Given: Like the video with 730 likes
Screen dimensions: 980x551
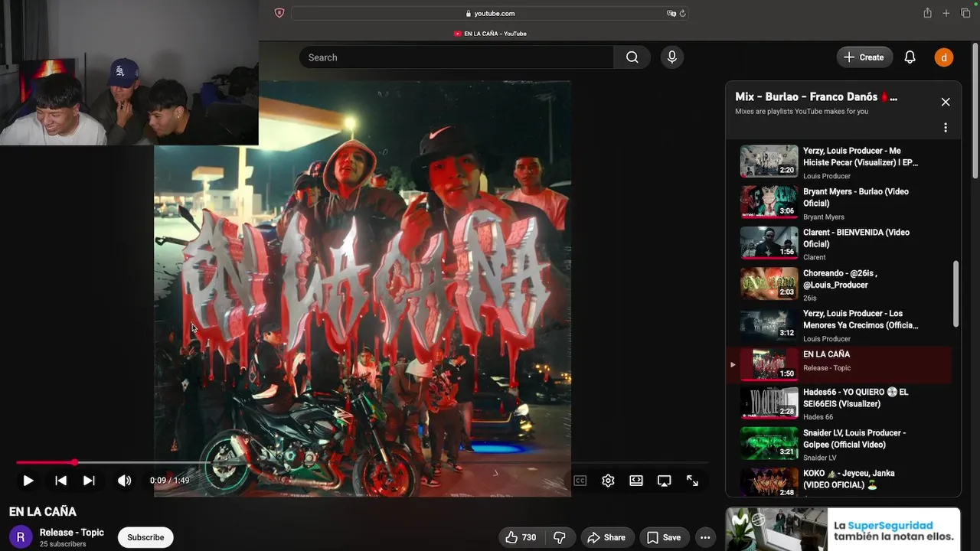Looking at the screenshot, I should (x=520, y=537).
